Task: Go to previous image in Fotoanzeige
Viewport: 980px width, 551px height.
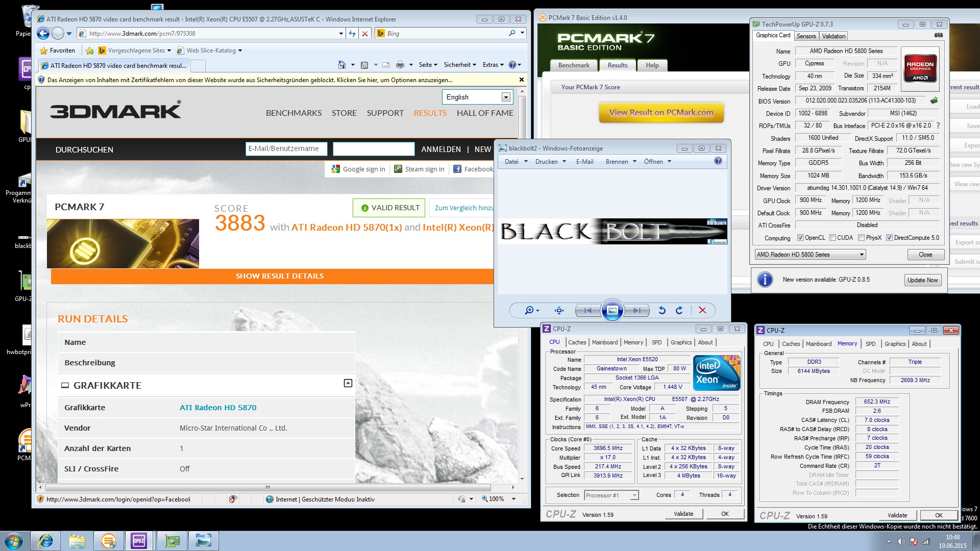Action: point(588,310)
